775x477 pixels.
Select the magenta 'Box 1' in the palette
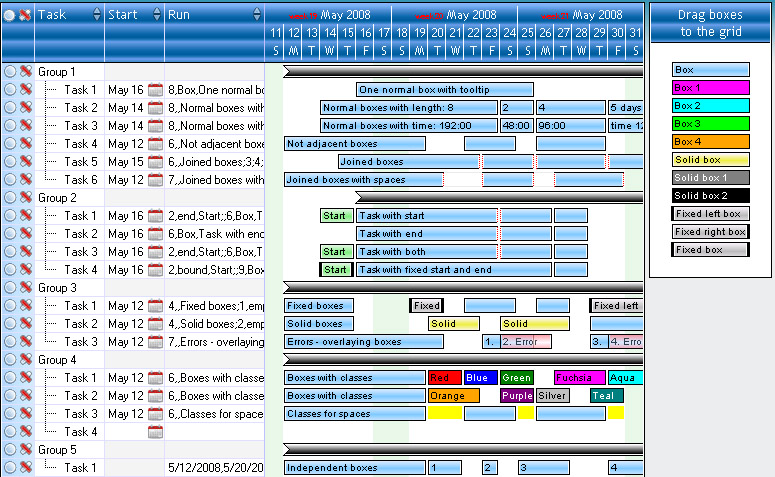click(711, 88)
